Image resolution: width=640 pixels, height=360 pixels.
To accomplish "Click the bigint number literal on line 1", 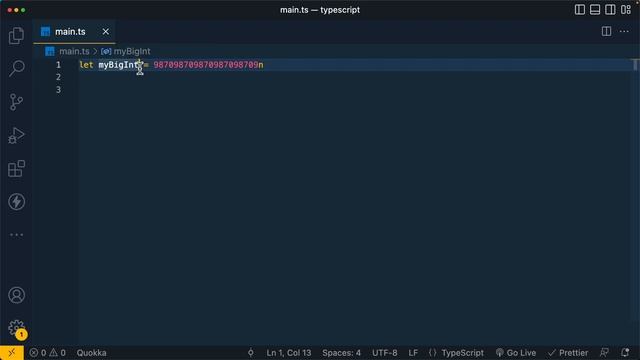I will pyautogui.click(x=208, y=65).
